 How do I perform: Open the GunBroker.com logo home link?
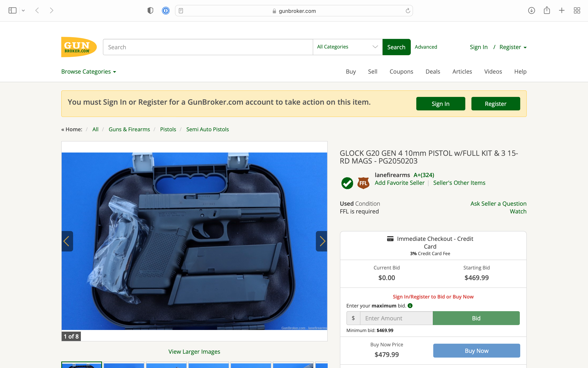click(x=79, y=47)
